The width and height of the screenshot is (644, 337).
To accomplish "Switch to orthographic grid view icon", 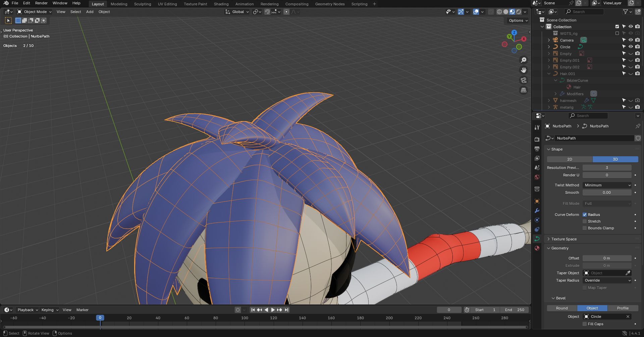I will click(x=523, y=90).
